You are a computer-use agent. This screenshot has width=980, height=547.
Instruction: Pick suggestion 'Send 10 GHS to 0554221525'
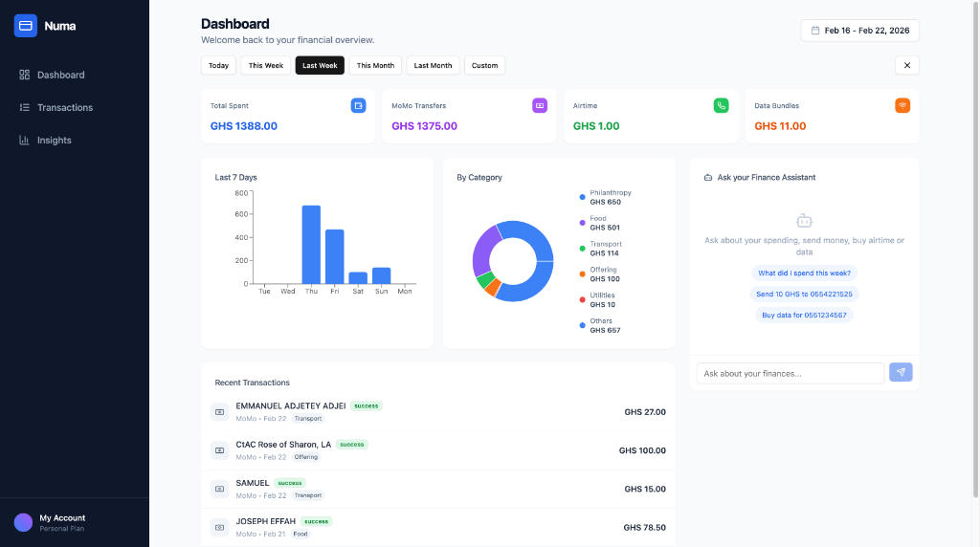[804, 295]
